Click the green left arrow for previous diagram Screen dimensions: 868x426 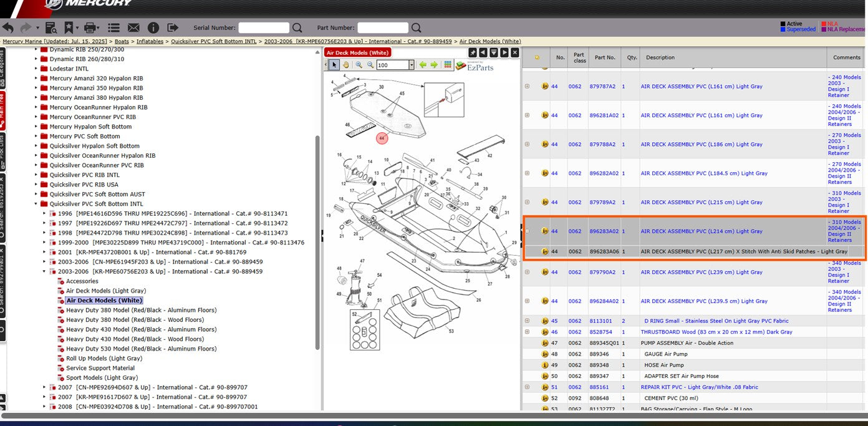423,65
